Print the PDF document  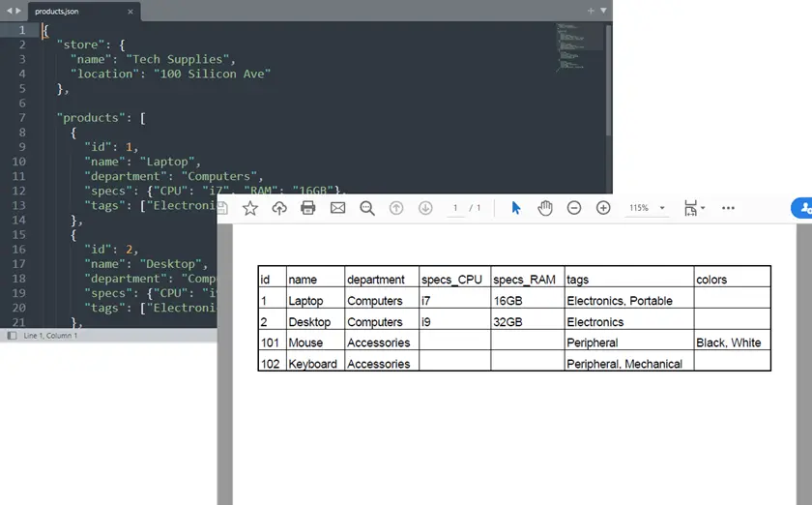click(x=308, y=208)
